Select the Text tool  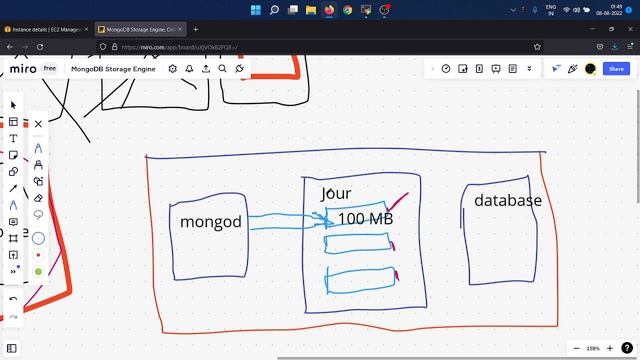click(13, 138)
